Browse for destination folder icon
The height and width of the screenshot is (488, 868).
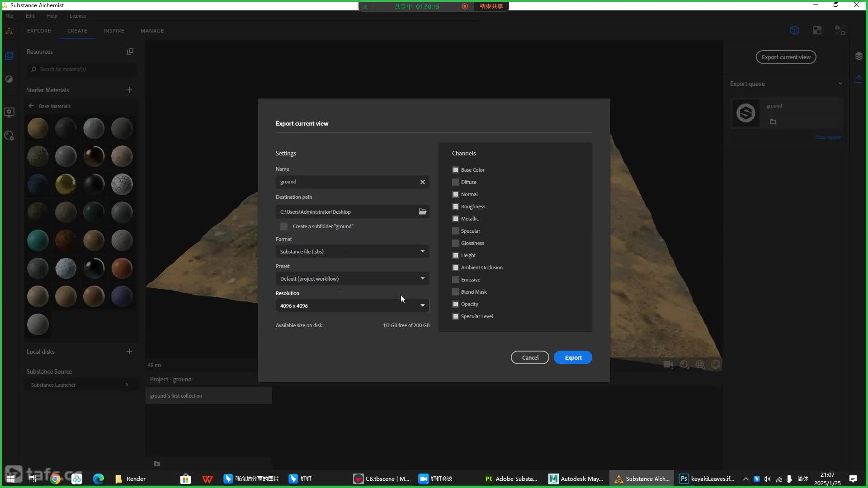point(423,211)
